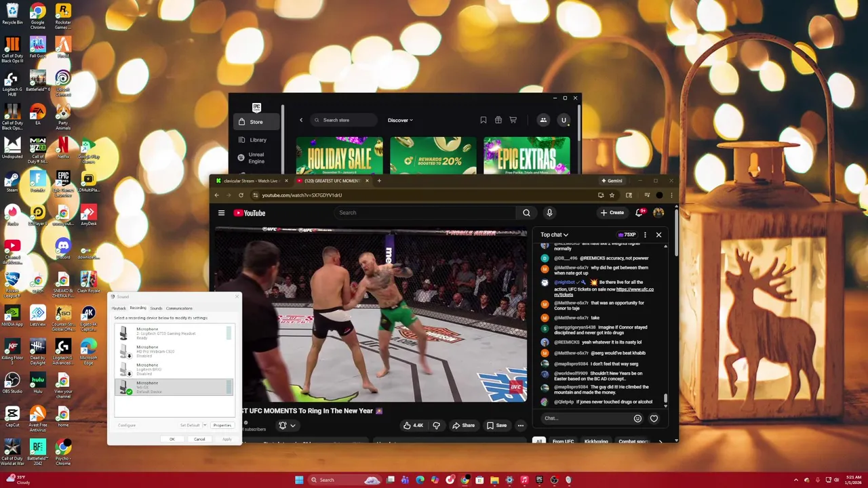The image size is (868, 488).
Task: Expand subscription notification bell dropdown
Action: [287, 426]
